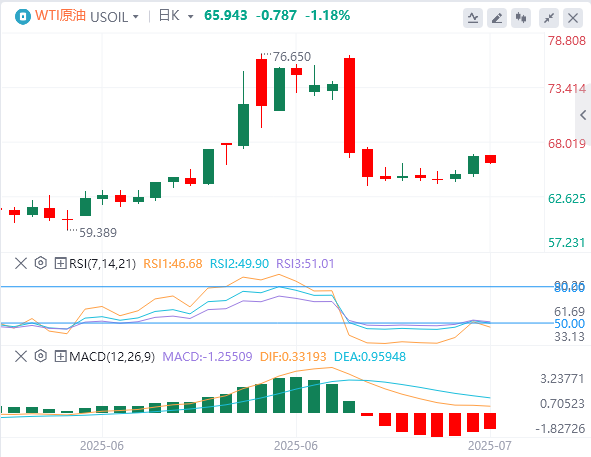
Task: Click the last red candlestick on chart
Action: coord(490,159)
